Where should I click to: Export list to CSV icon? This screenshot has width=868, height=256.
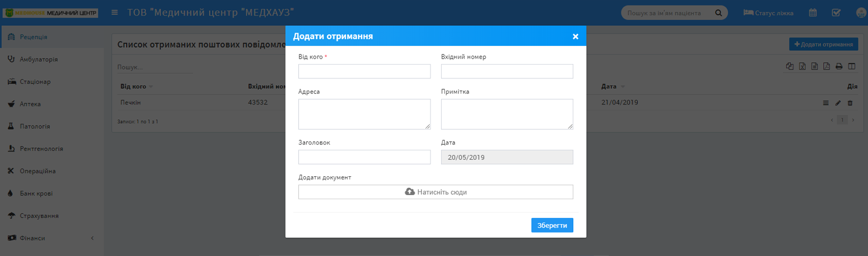(x=814, y=66)
